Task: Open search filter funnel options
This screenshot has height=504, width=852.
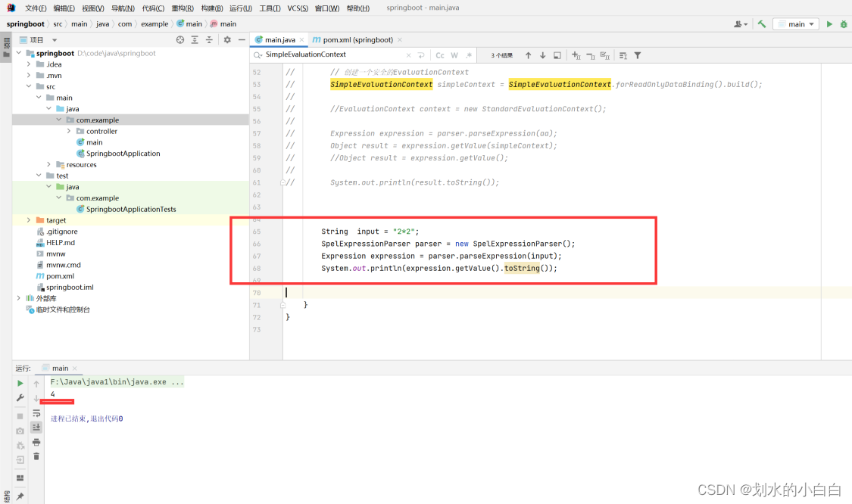Action: click(638, 55)
